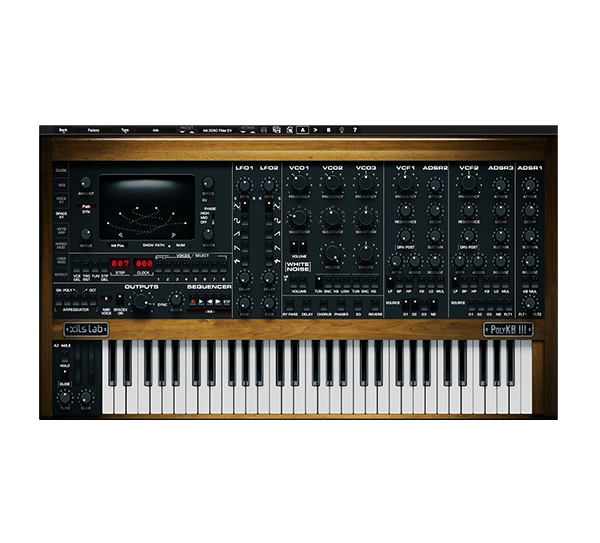The width and height of the screenshot is (600, 543).
Task: Click the xils lab logo badge
Action: [86, 329]
